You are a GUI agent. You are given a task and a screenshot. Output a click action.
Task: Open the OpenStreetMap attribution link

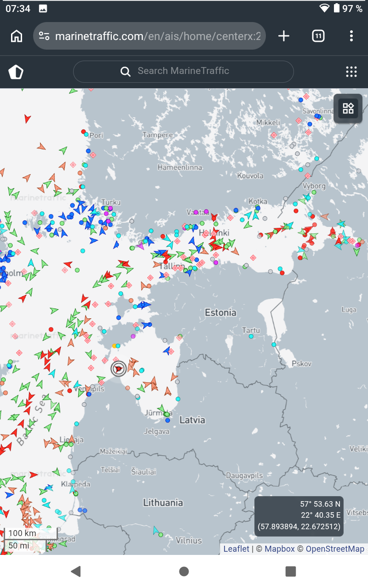(x=335, y=549)
